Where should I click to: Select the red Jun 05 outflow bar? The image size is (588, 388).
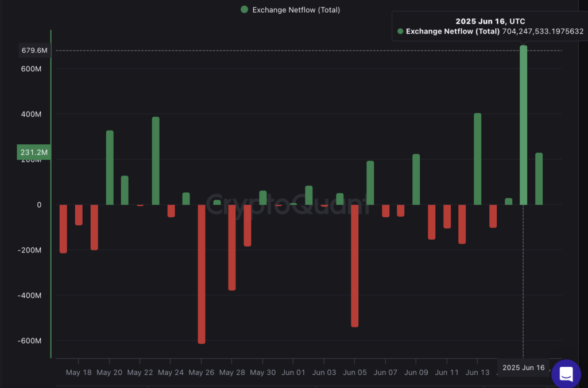354,266
